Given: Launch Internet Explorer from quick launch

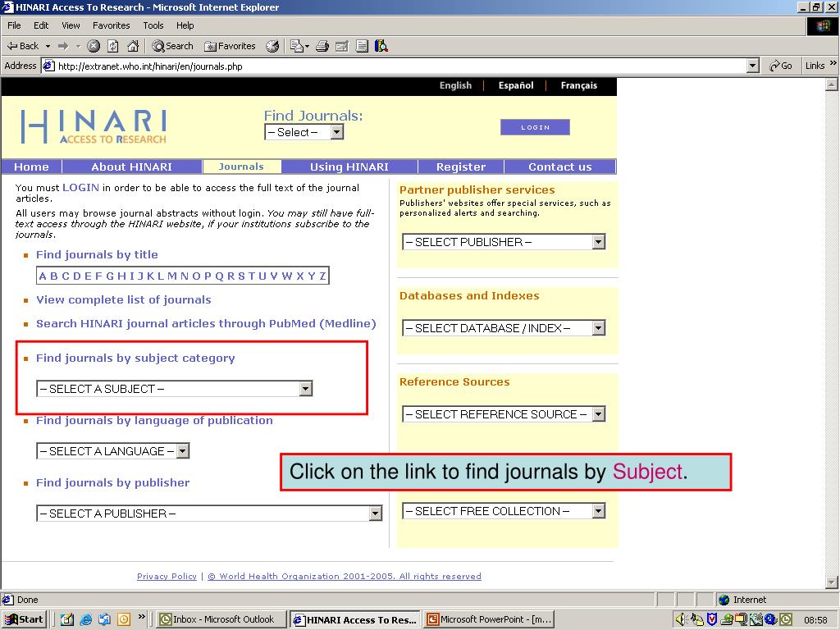Looking at the screenshot, I should (x=85, y=619).
